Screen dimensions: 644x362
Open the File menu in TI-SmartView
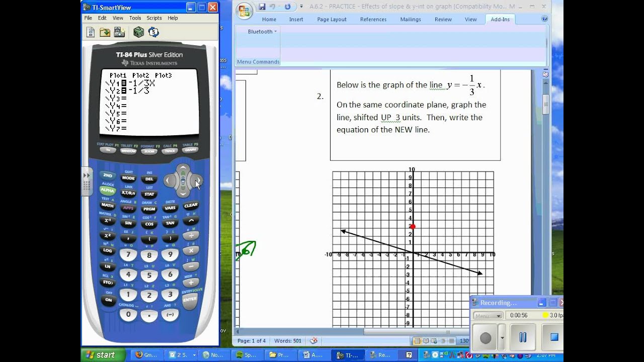point(88,18)
